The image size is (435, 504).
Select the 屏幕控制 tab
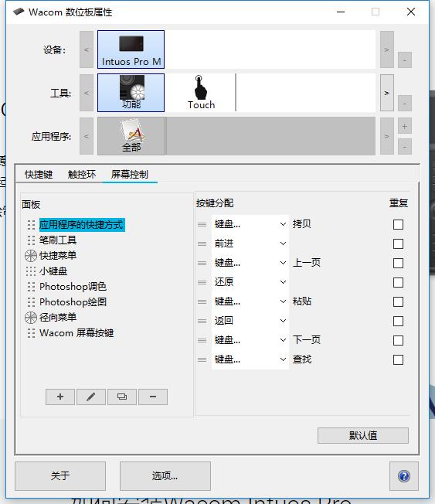(x=130, y=174)
